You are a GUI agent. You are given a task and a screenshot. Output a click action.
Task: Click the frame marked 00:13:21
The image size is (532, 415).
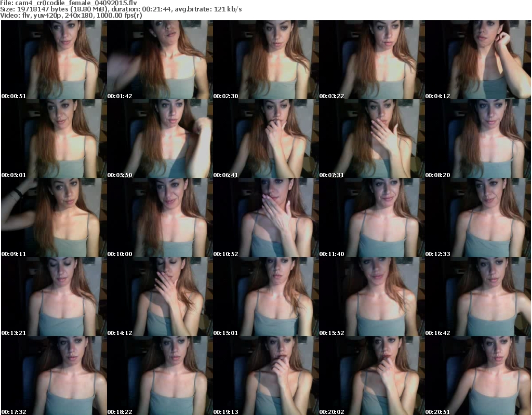tap(54, 297)
